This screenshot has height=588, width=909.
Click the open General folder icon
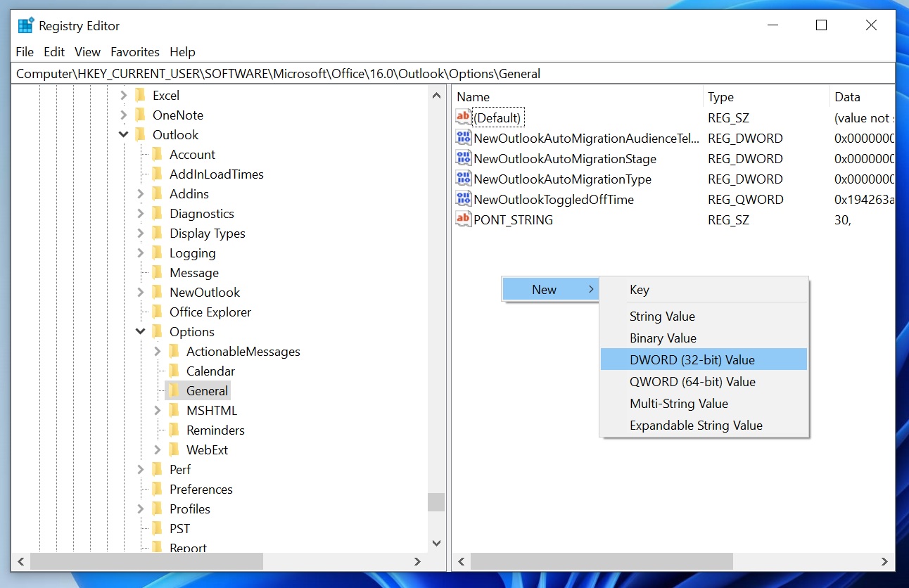tap(174, 391)
